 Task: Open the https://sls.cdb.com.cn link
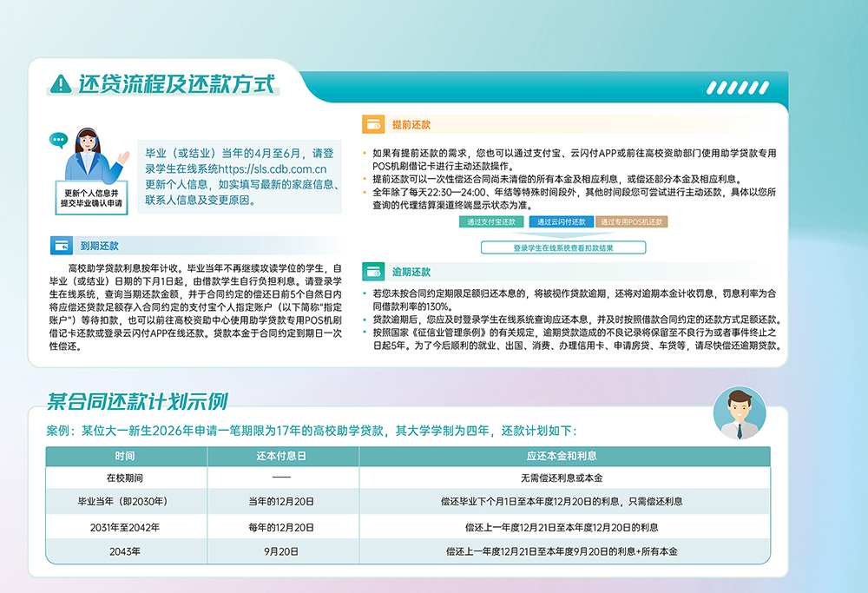click(273, 169)
